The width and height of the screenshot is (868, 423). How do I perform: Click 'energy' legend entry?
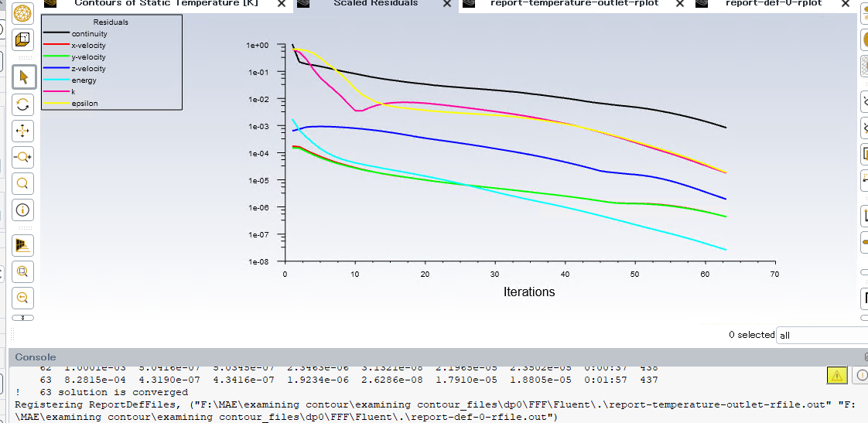click(84, 80)
